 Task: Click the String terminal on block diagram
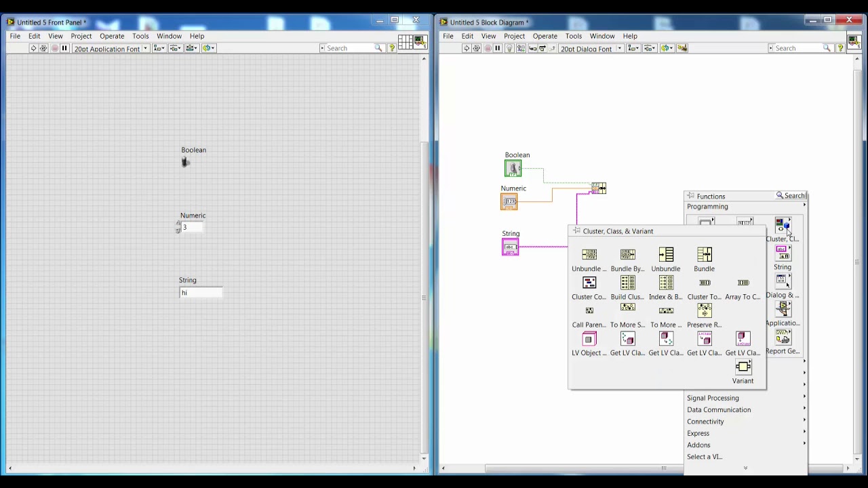coord(511,247)
